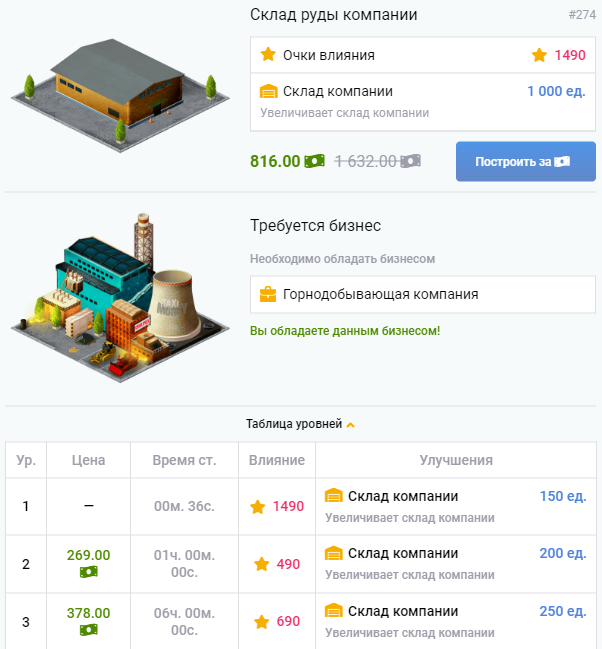Click the warehouse icon beside "Склад компании" 1 000 ед.

pos(268,91)
